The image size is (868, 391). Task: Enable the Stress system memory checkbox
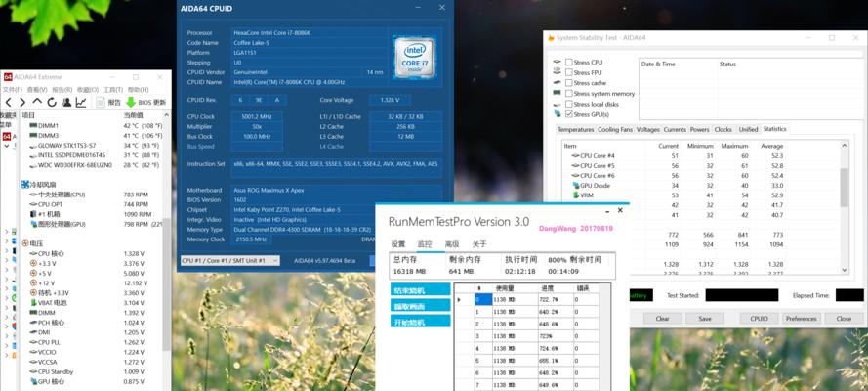coord(569,94)
